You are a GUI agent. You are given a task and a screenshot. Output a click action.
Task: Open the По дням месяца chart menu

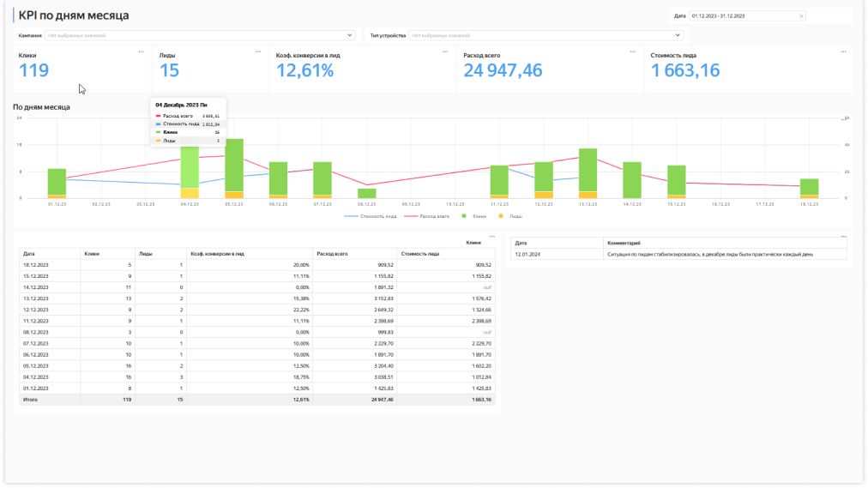(x=844, y=119)
